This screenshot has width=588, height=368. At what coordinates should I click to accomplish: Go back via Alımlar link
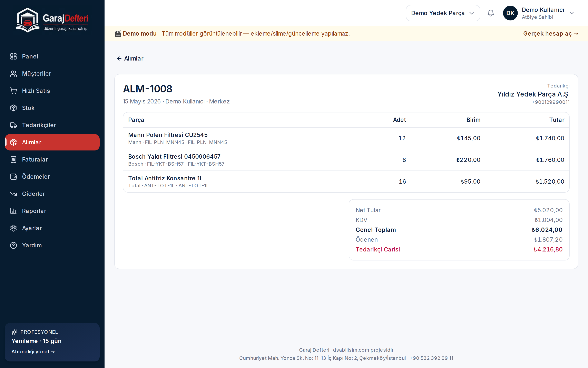(130, 58)
